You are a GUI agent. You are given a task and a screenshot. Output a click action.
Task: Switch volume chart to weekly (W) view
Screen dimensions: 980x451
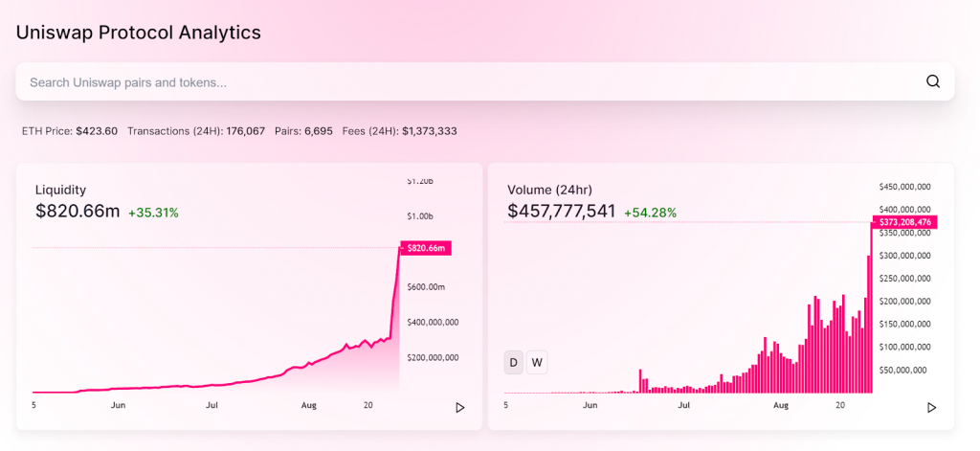coord(537,362)
